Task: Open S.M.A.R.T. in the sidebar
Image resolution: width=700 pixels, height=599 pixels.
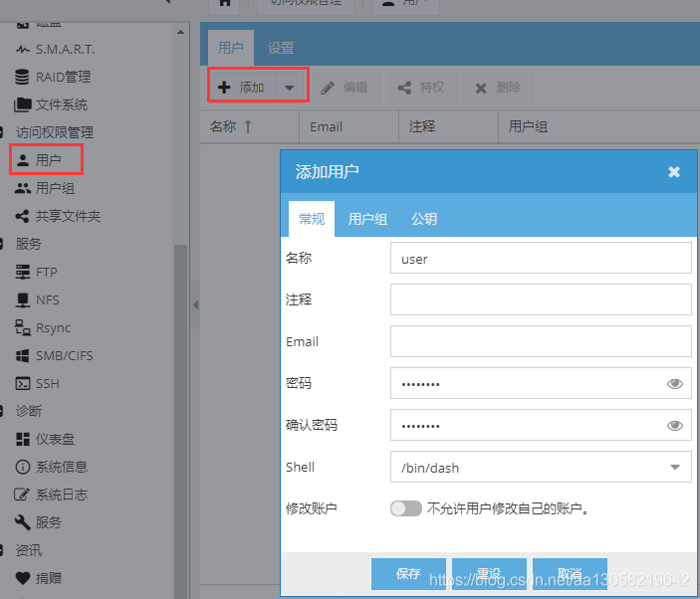Action: coord(65,49)
